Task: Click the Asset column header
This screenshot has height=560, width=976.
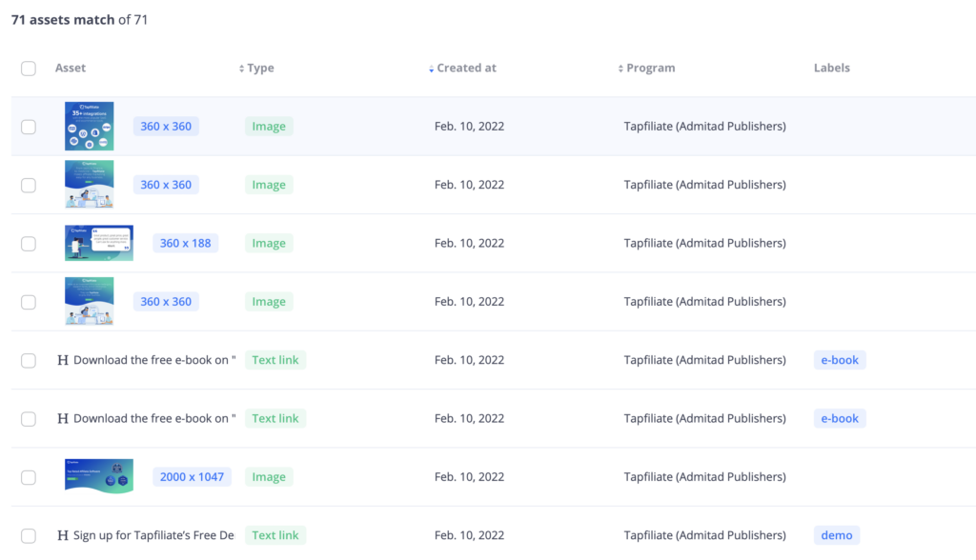Action: (x=71, y=68)
